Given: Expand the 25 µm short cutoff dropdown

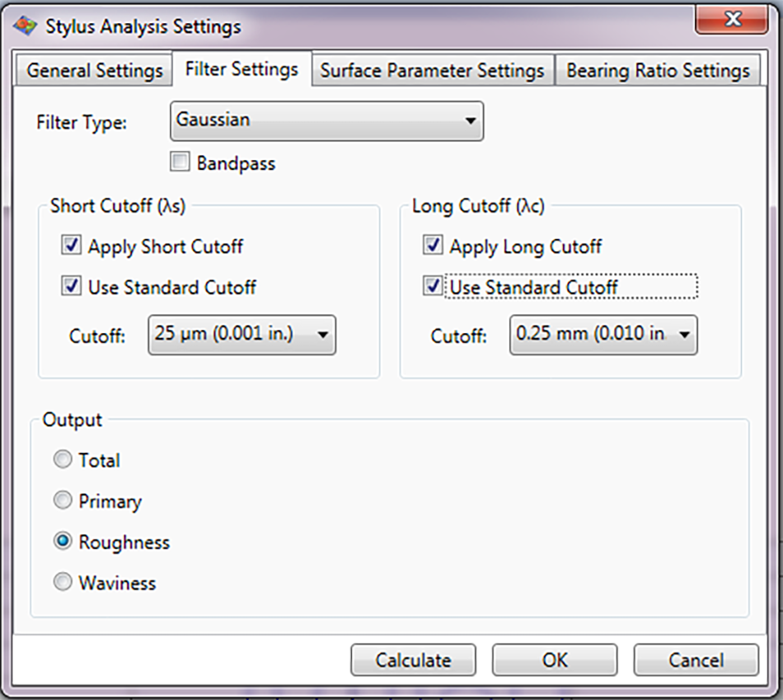Looking at the screenshot, I should tap(241, 335).
